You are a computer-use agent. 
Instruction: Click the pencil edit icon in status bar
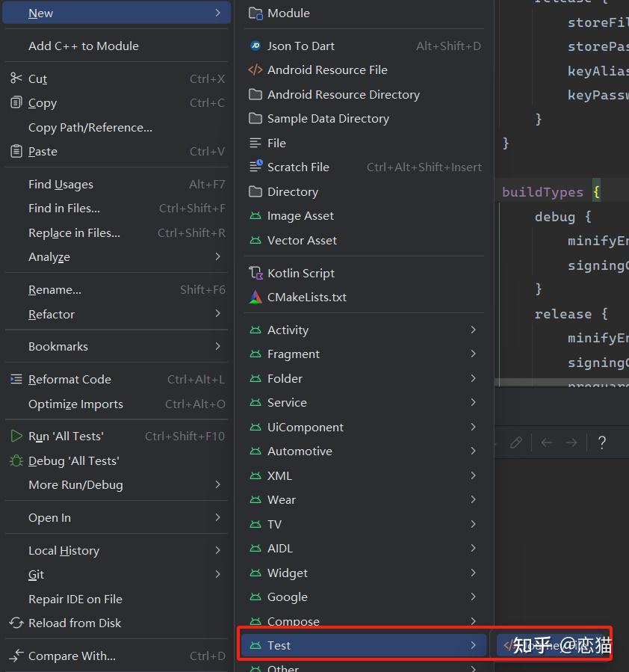pos(515,443)
